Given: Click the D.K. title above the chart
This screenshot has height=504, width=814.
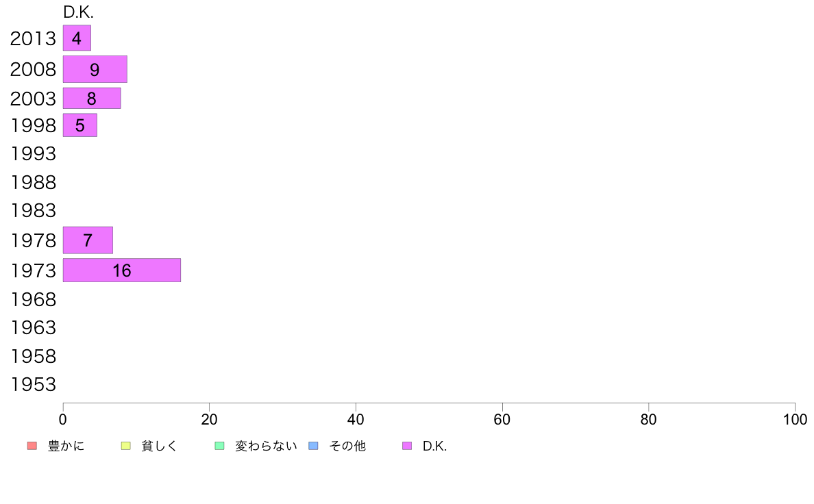Looking at the screenshot, I should pos(78,12).
